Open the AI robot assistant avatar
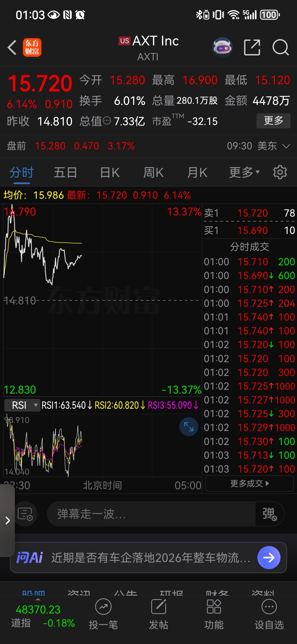The image size is (297, 644). [222, 47]
